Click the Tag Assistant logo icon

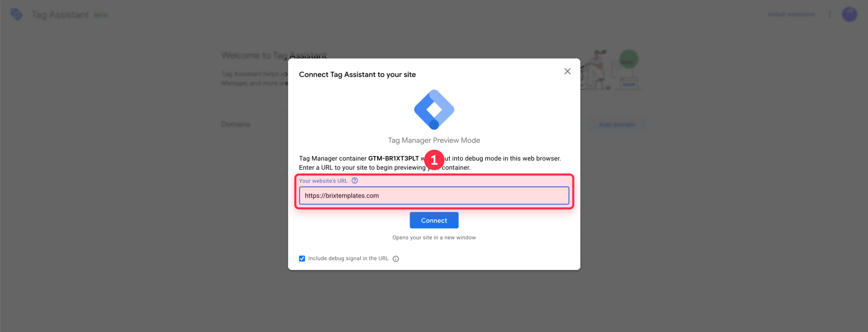[16, 14]
